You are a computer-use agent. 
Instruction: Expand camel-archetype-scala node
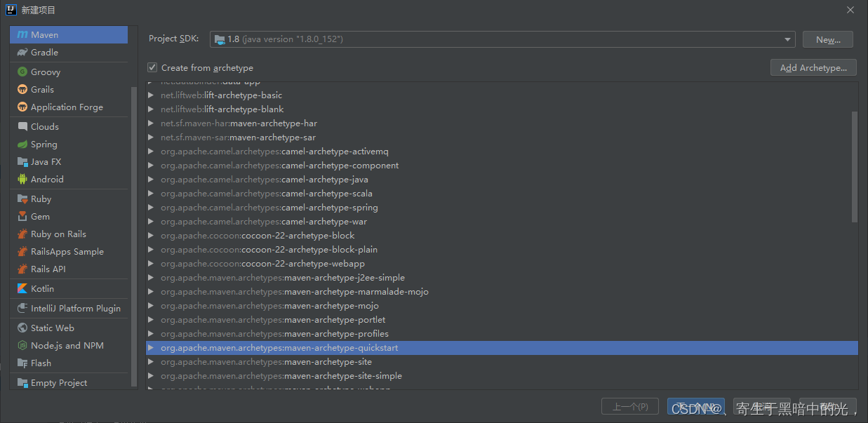click(151, 194)
